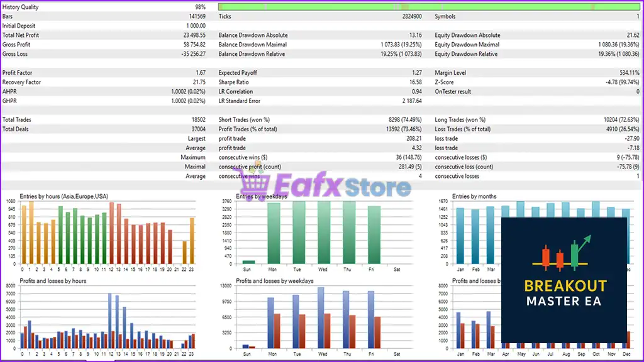Image resolution: width=644 pixels, height=362 pixels.
Task: Select Equity Drawdown Maximal 1 080.36 (19.36%)
Action: (x=619, y=45)
